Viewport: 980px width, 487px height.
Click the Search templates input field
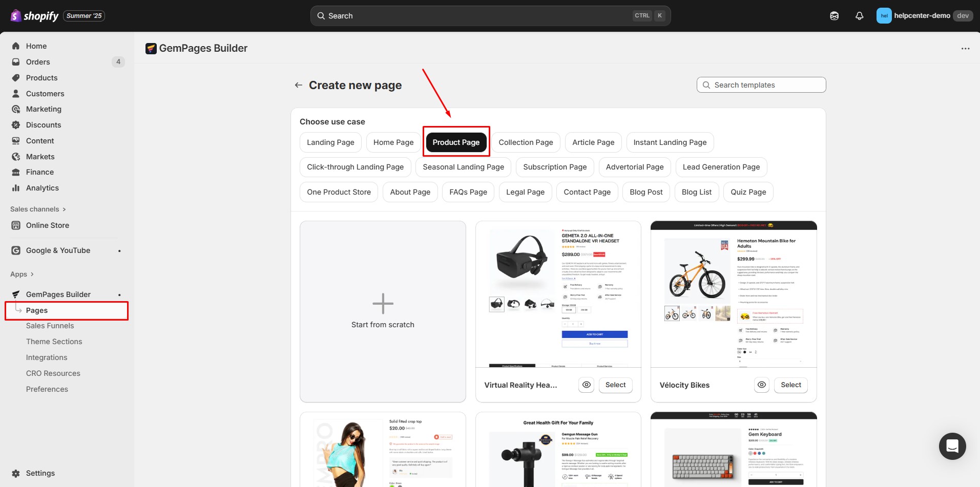coord(761,84)
